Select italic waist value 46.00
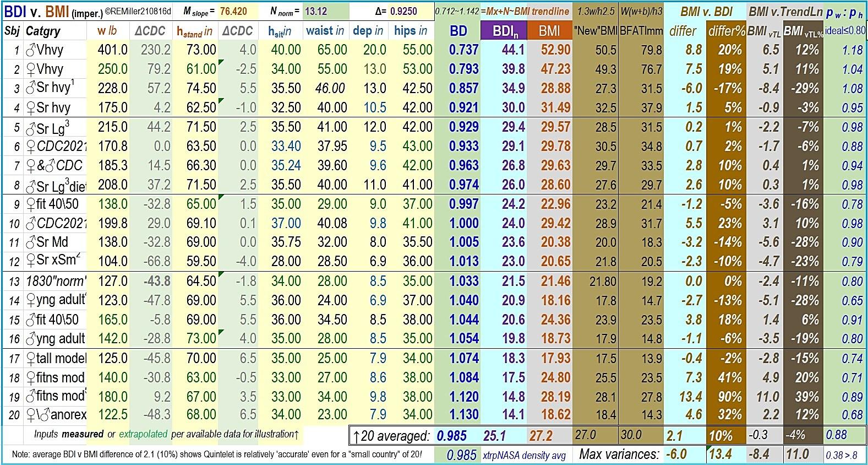This screenshot has height=465, width=868. [x=330, y=89]
